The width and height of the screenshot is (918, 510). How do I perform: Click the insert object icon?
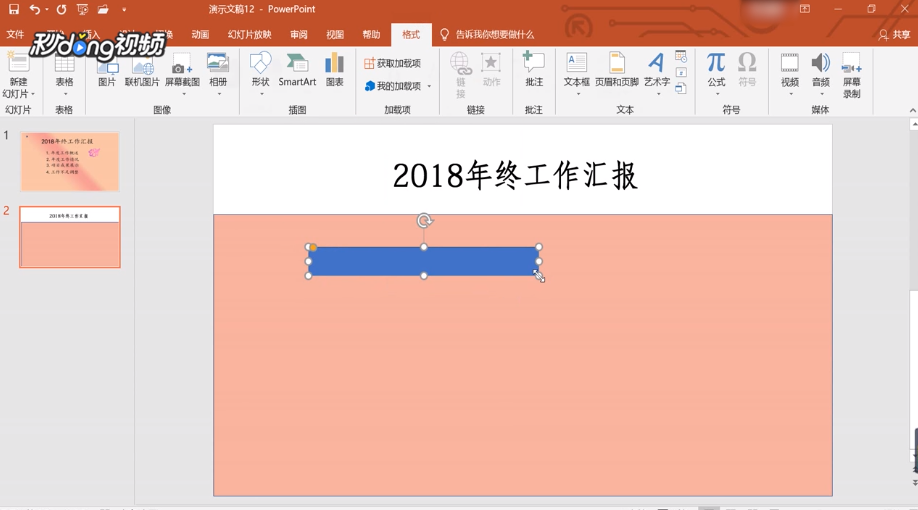click(x=681, y=88)
